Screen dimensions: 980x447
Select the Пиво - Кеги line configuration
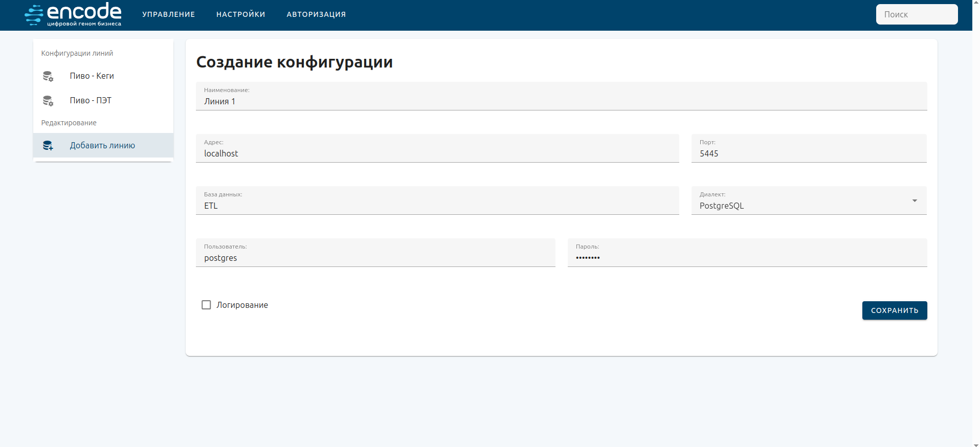pyautogui.click(x=92, y=76)
